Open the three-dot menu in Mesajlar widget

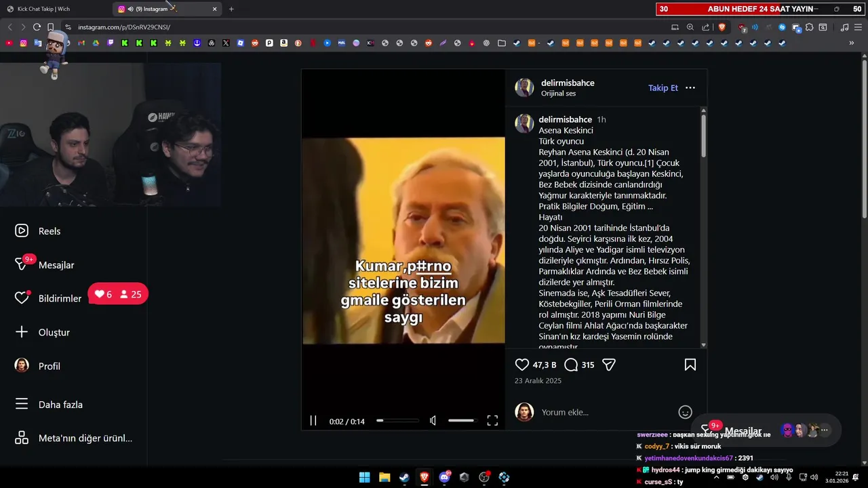[825, 430]
